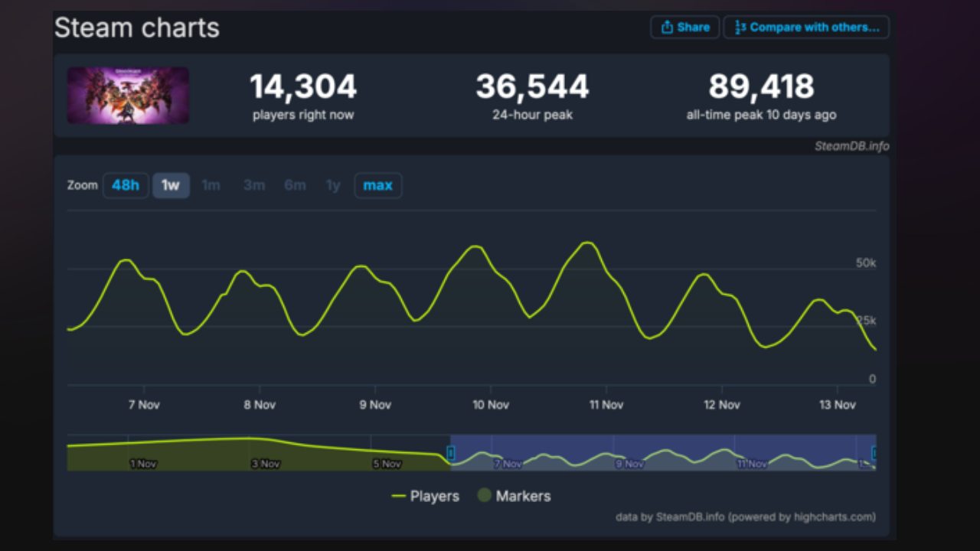980x551 pixels.
Task: Select the 48h zoom range
Action: (126, 185)
